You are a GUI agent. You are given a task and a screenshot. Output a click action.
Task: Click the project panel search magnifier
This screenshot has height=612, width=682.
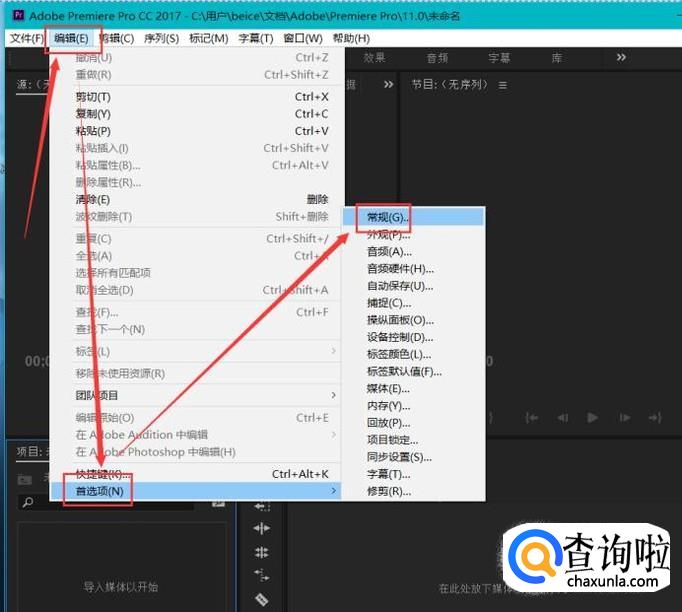[28, 502]
